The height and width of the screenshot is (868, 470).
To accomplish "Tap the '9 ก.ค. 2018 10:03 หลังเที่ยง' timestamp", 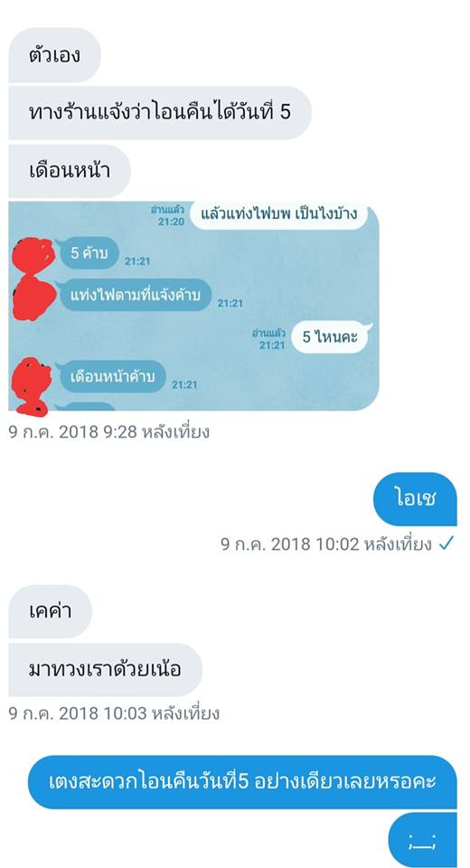I will [x=114, y=713].
